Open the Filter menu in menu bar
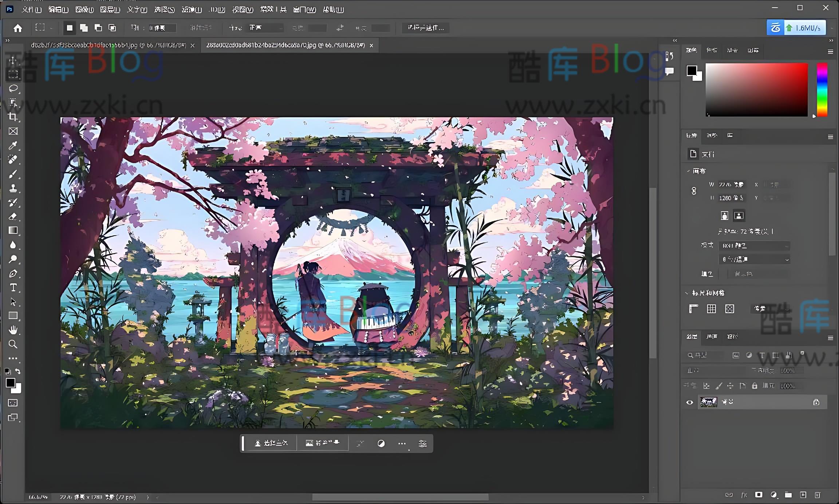The image size is (839, 504). click(191, 9)
